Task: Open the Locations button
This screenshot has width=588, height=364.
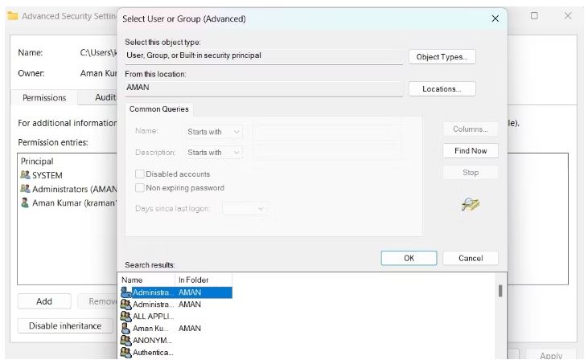Action: click(442, 89)
